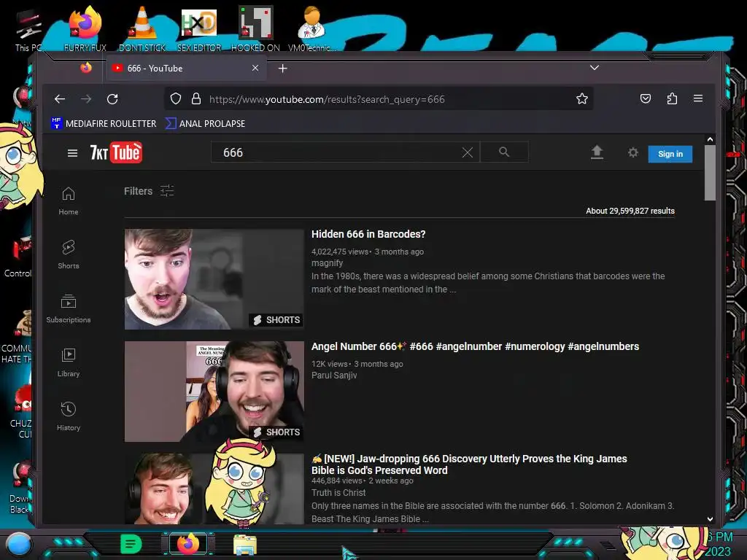Viewport: 747px width, 560px height.
Task: Click the 7ktTube logo
Action: click(116, 152)
